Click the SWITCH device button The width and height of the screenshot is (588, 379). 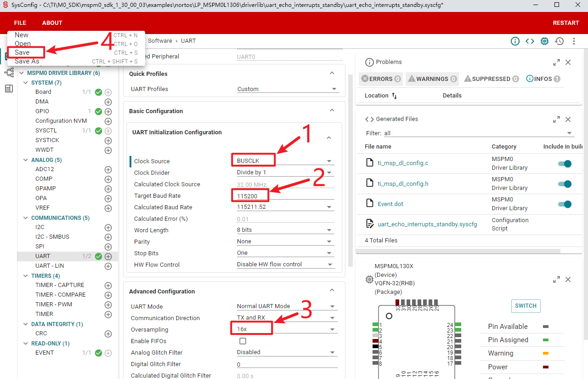526,306
